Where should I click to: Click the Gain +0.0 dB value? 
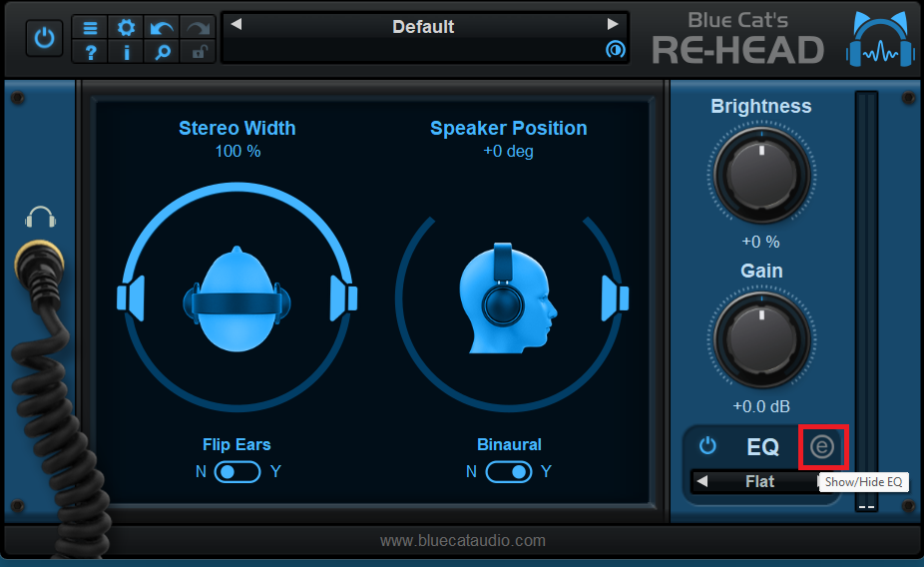[760, 406]
